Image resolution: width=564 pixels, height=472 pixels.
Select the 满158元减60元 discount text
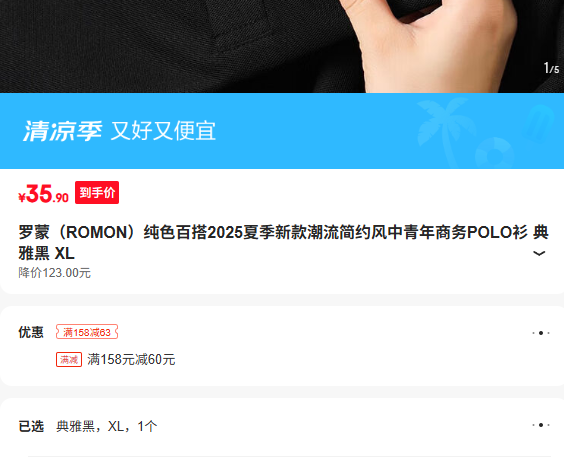(x=131, y=359)
